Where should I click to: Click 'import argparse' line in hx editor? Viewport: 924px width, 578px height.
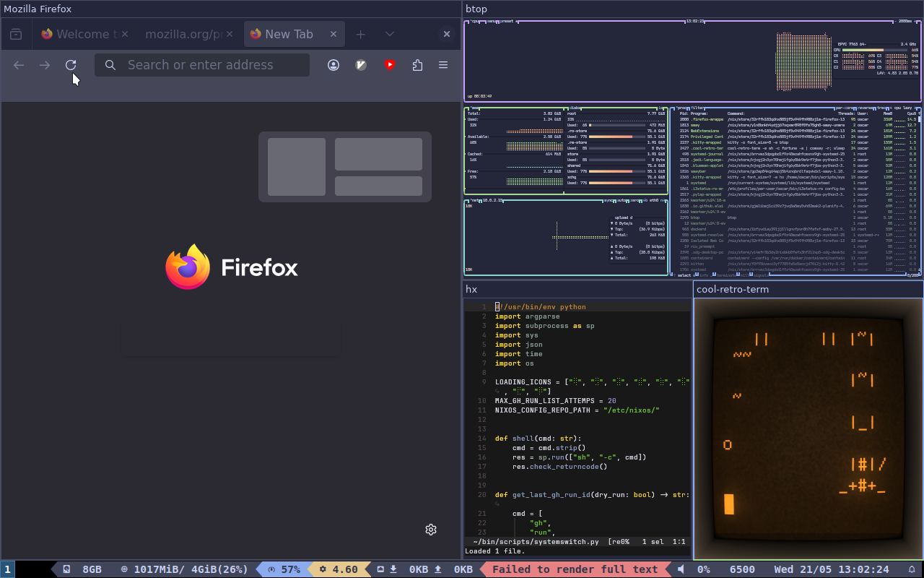click(x=527, y=316)
